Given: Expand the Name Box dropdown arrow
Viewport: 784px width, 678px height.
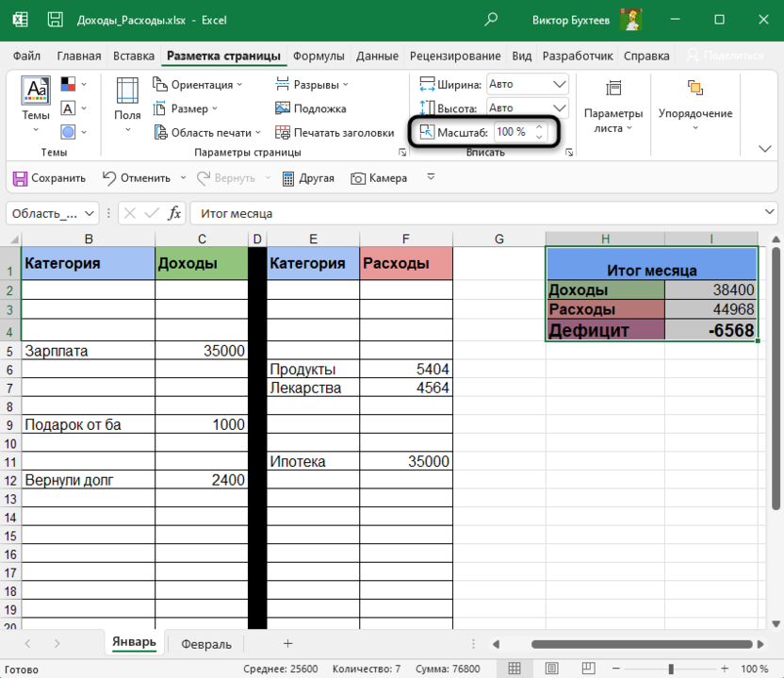Looking at the screenshot, I should coord(90,214).
